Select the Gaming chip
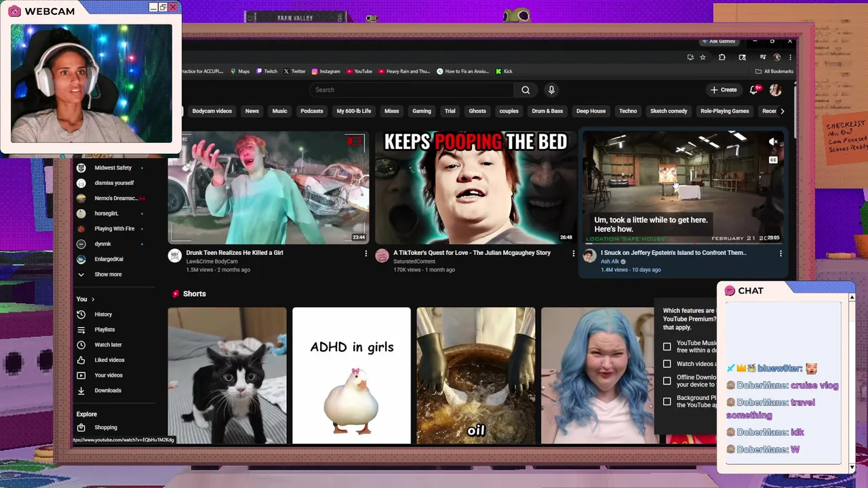868x488 pixels. tap(422, 111)
